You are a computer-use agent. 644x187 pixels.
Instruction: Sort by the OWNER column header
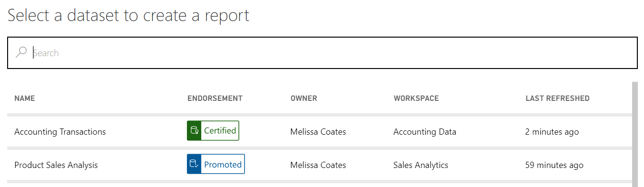(x=304, y=98)
